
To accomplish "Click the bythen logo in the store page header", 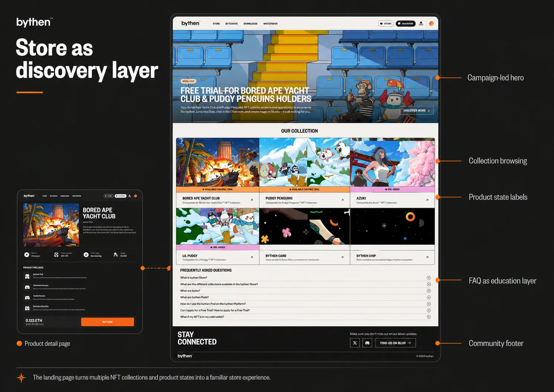I will pos(190,23).
